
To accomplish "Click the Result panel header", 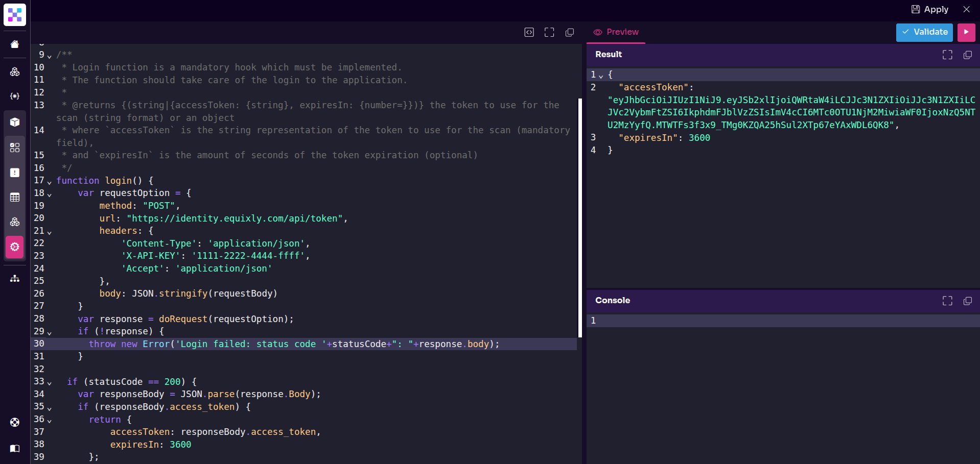I will click(783, 55).
